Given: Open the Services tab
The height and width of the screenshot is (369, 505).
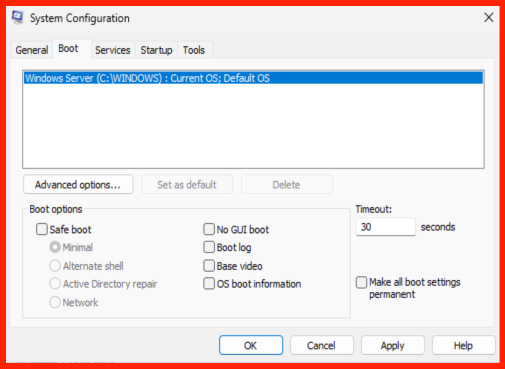Looking at the screenshot, I should [x=113, y=50].
